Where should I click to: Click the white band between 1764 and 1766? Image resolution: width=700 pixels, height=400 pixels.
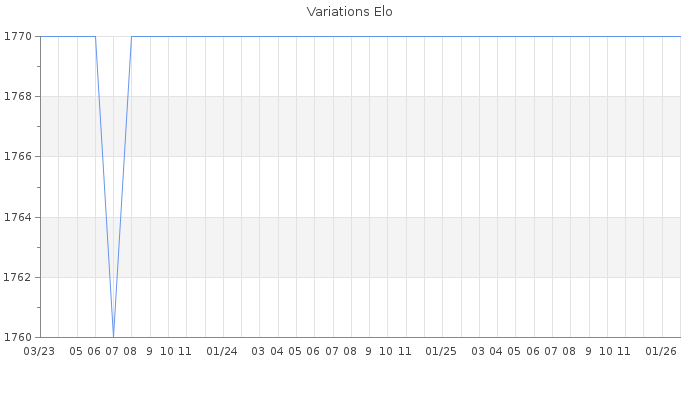coord(400,187)
